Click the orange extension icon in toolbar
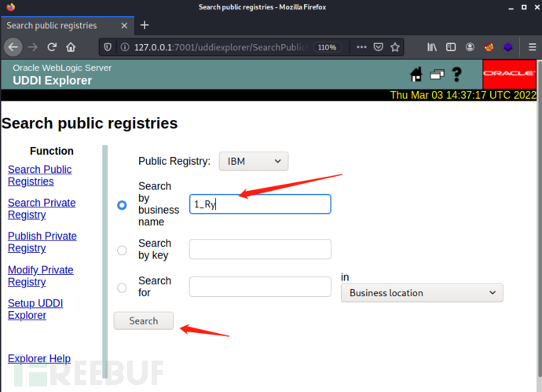This screenshot has height=392, width=542. coord(489,47)
